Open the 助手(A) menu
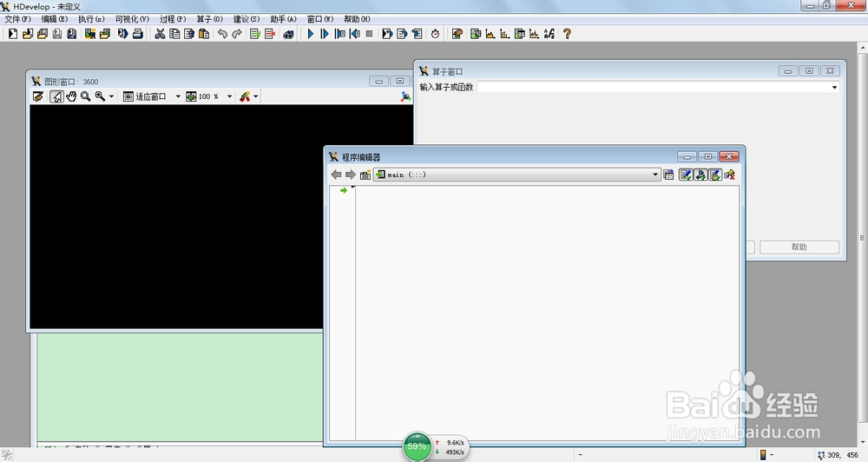This screenshot has width=868, height=462. [x=284, y=19]
